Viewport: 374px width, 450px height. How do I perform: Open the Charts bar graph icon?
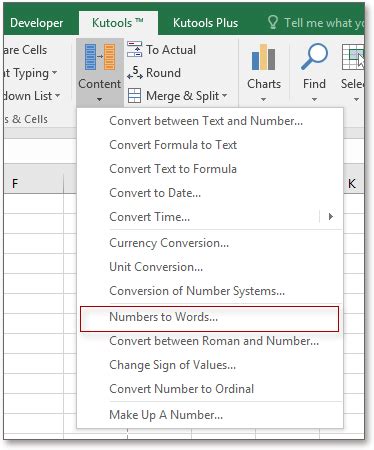[263, 57]
